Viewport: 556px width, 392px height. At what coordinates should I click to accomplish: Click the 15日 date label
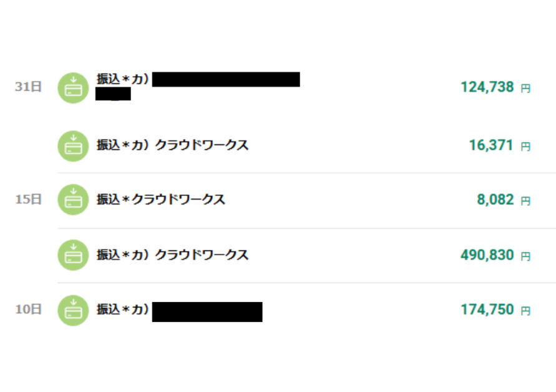(x=28, y=200)
